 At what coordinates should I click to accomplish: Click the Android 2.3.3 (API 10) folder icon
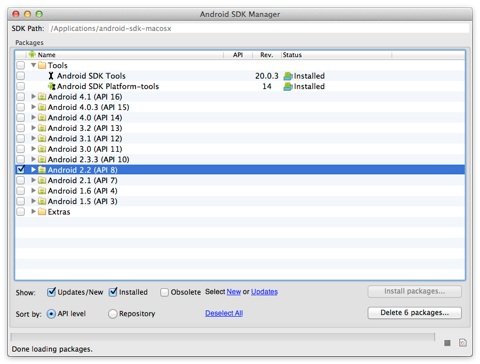[x=42, y=159]
